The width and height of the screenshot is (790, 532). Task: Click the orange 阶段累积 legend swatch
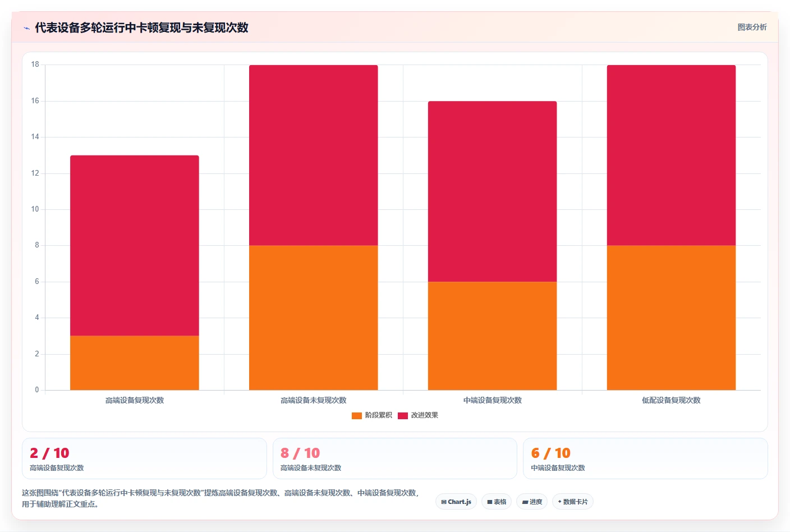(x=357, y=415)
